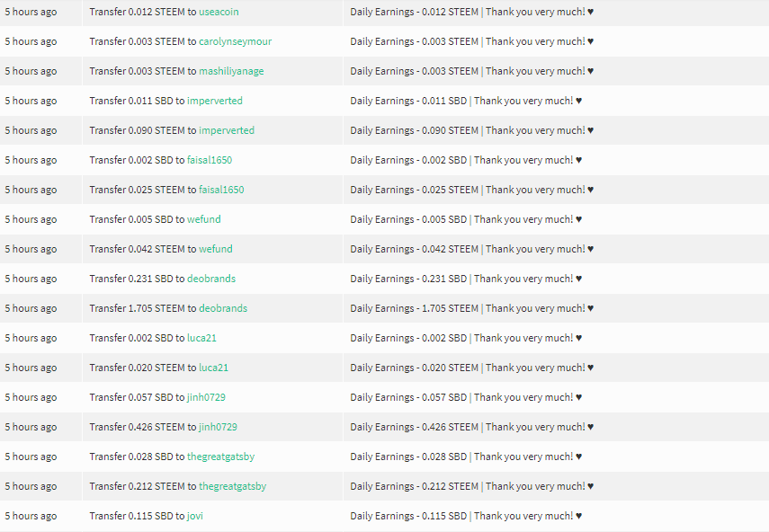Viewport: 769px width, 532px height.
Task: Click '5 hours ago' in carolynseymour row
Action: [x=31, y=41]
